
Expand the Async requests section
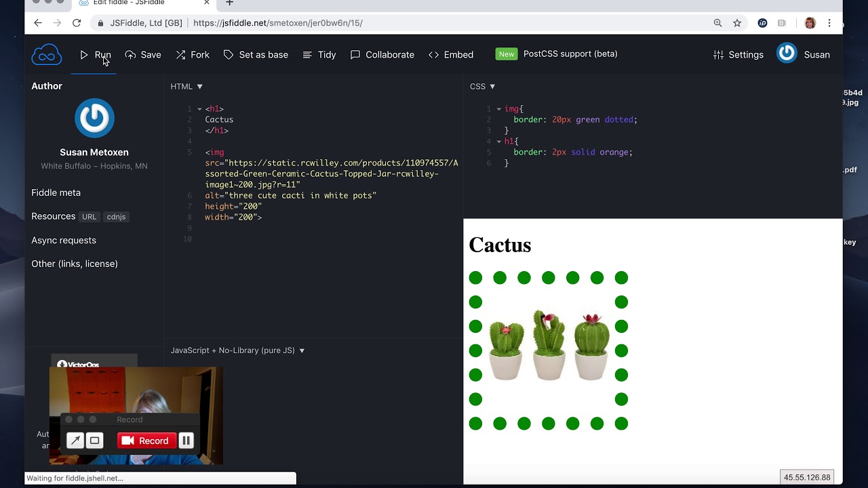coord(64,240)
